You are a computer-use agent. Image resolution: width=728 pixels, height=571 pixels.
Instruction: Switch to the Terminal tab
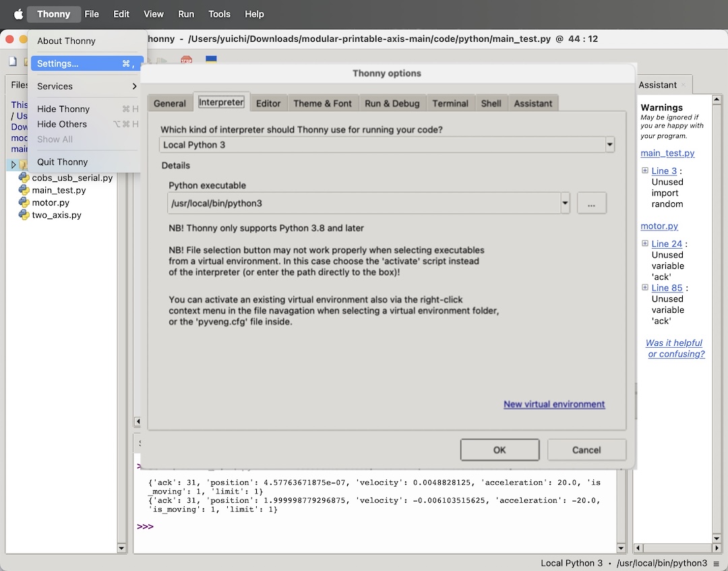click(x=450, y=103)
